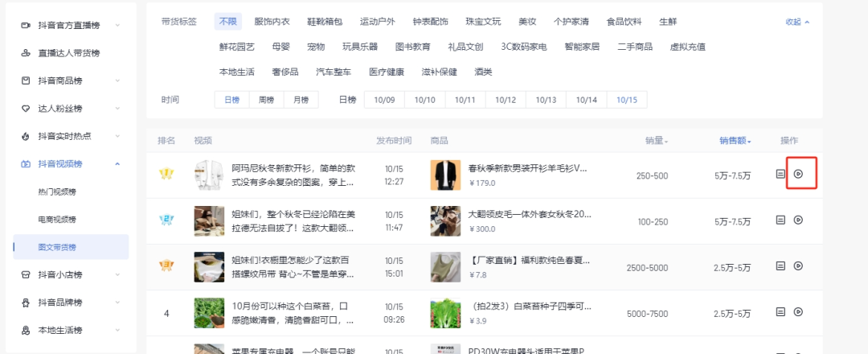Filter by 本地生活 tag
Screen dimensions: 868x354
[236, 72]
